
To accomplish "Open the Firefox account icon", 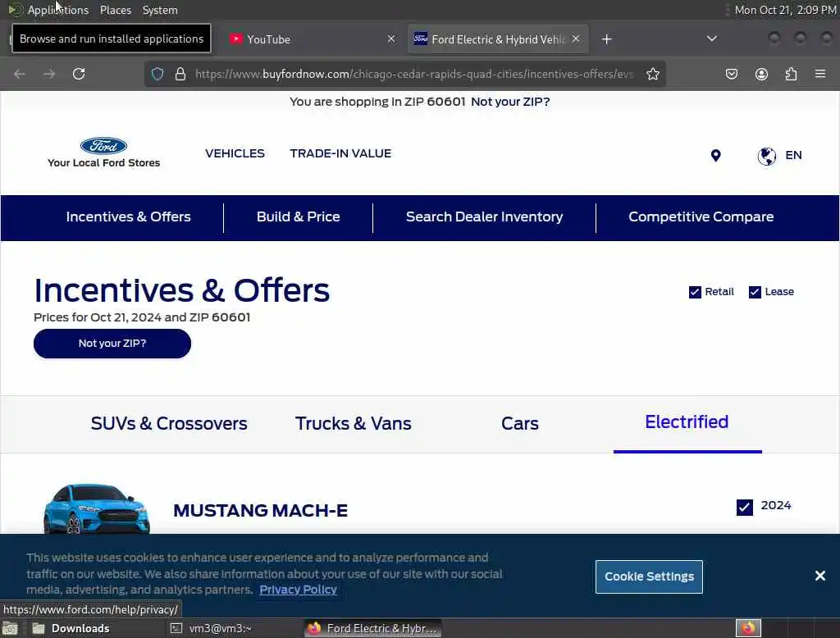I will [761, 74].
